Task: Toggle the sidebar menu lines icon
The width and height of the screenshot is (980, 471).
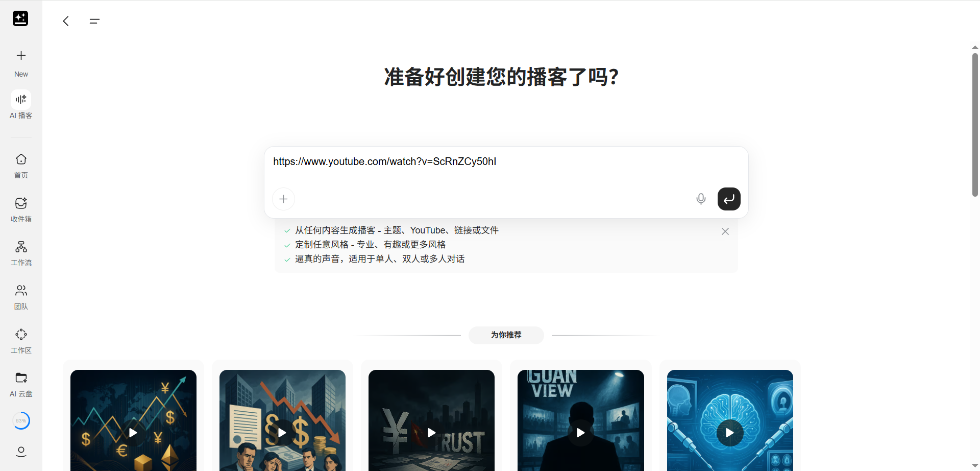Action: (x=94, y=21)
